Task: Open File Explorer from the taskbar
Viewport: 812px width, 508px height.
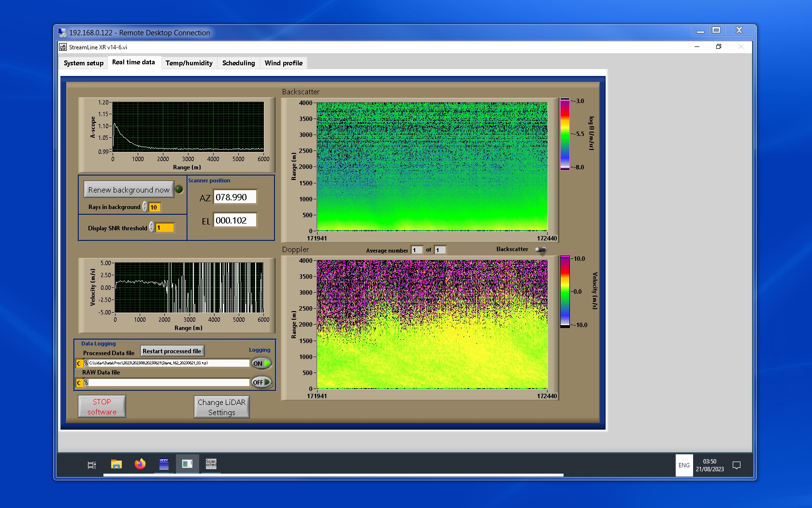Action: coord(116,464)
